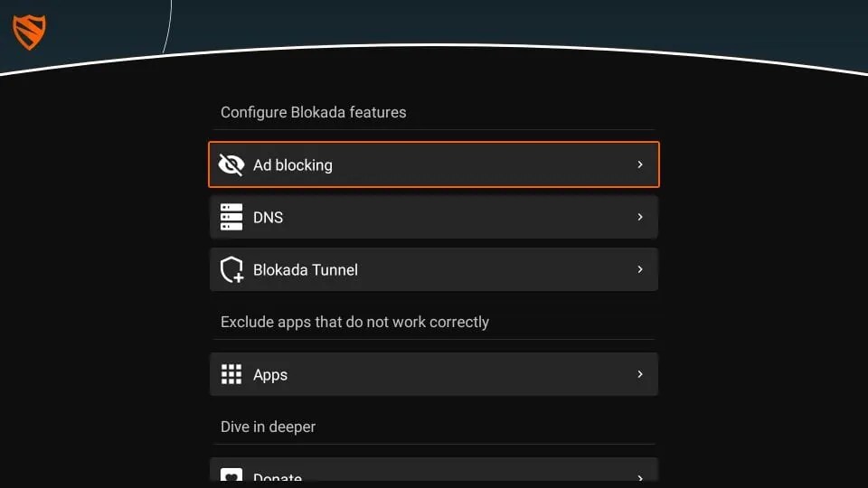Click the Apps grid icon
Image resolution: width=868 pixels, height=488 pixels.
click(231, 374)
